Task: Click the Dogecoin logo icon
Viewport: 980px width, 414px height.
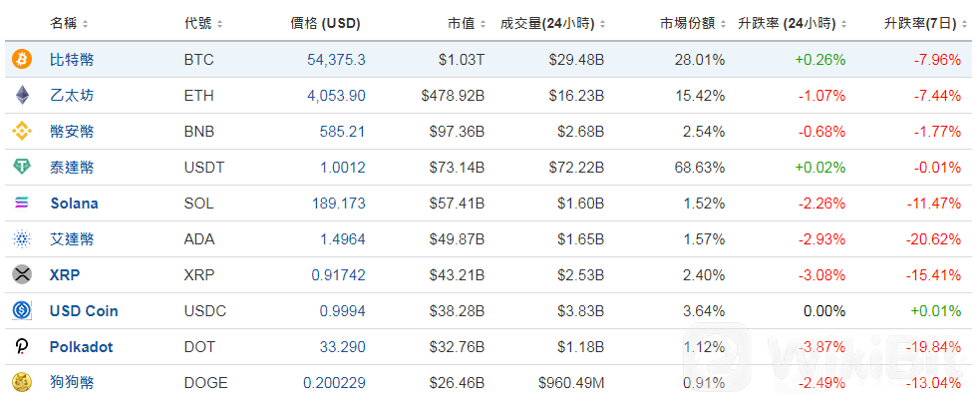Action: tap(22, 382)
